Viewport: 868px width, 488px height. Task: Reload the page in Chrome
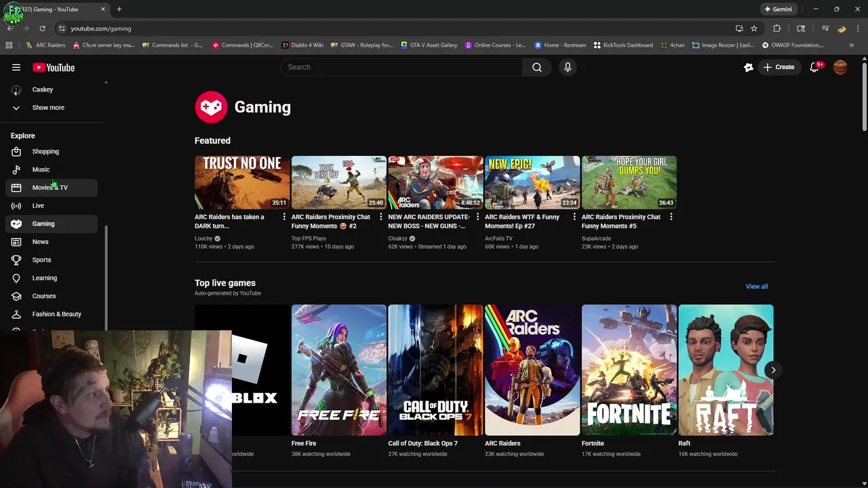click(42, 28)
